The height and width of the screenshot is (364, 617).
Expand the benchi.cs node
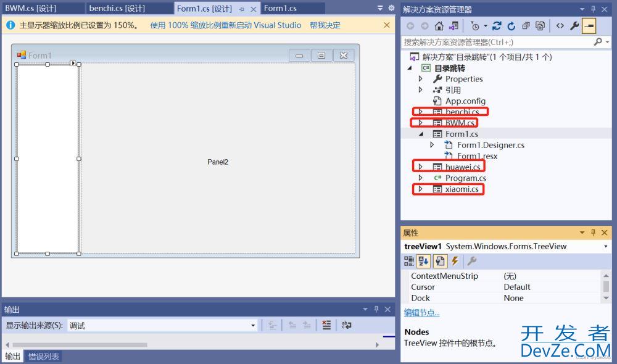coord(421,112)
